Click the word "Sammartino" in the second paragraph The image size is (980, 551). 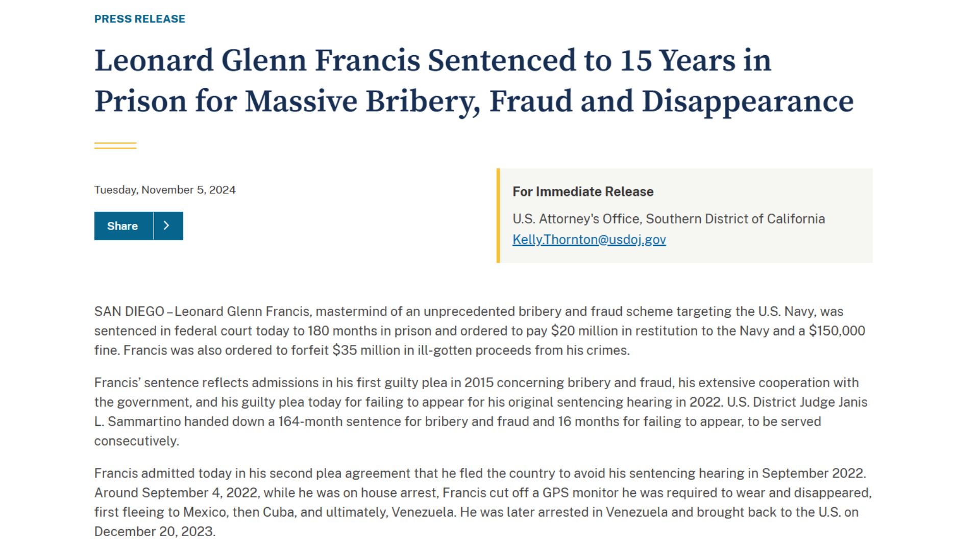(144, 422)
